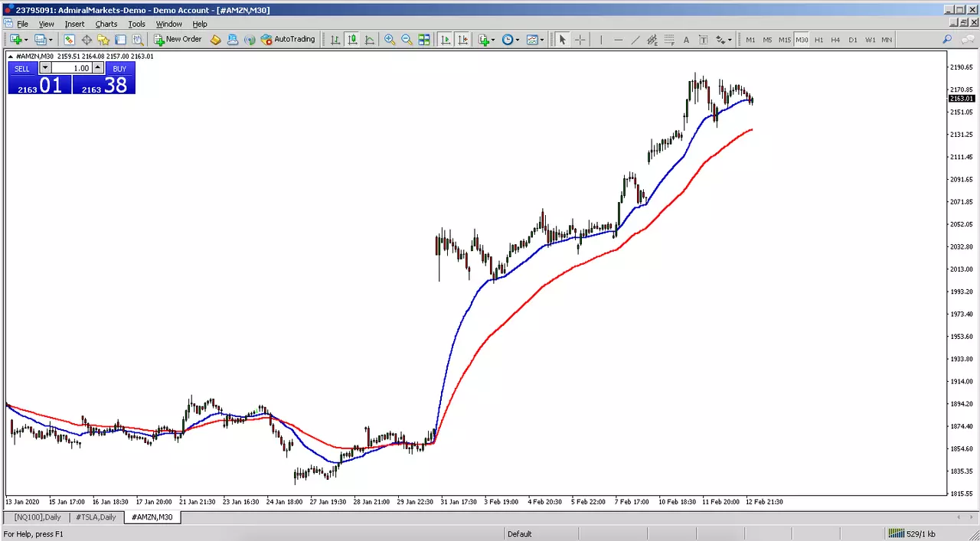Switch to bar chart display
The width and height of the screenshot is (980, 541).
tap(335, 40)
